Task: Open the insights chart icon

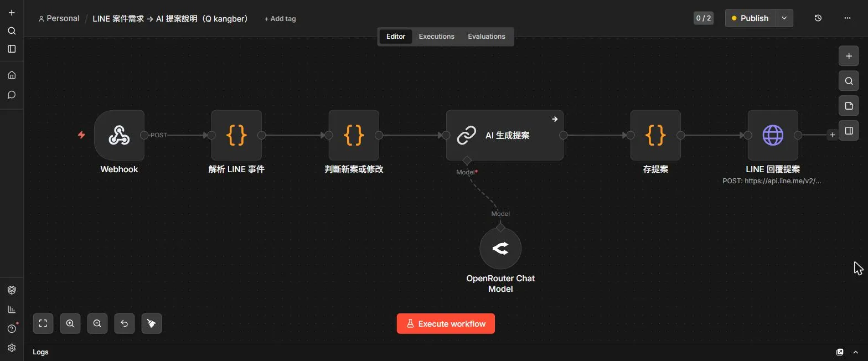Action: click(x=12, y=310)
